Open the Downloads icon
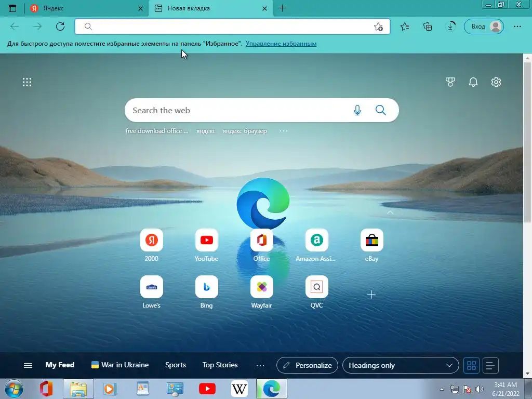 [x=450, y=26]
